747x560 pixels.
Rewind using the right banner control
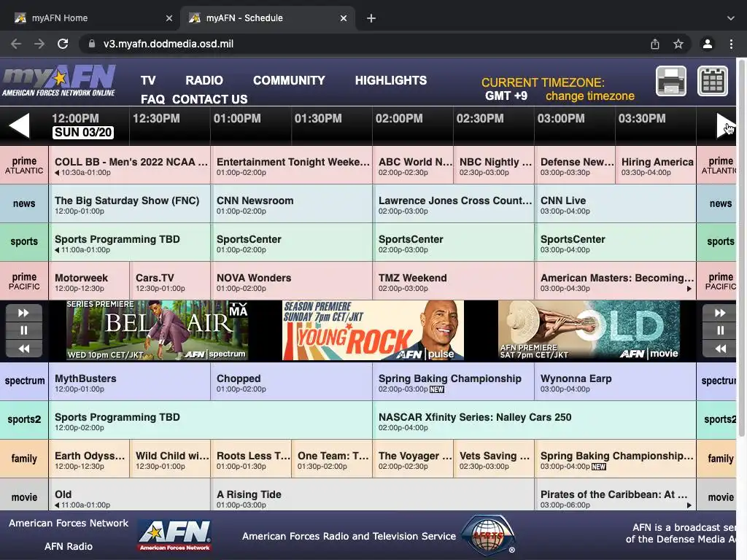point(720,349)
